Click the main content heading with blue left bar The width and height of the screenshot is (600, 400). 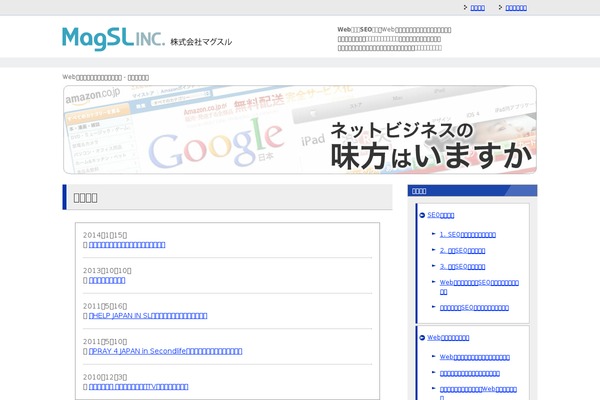pyautogui.click(x=227, y=197)
